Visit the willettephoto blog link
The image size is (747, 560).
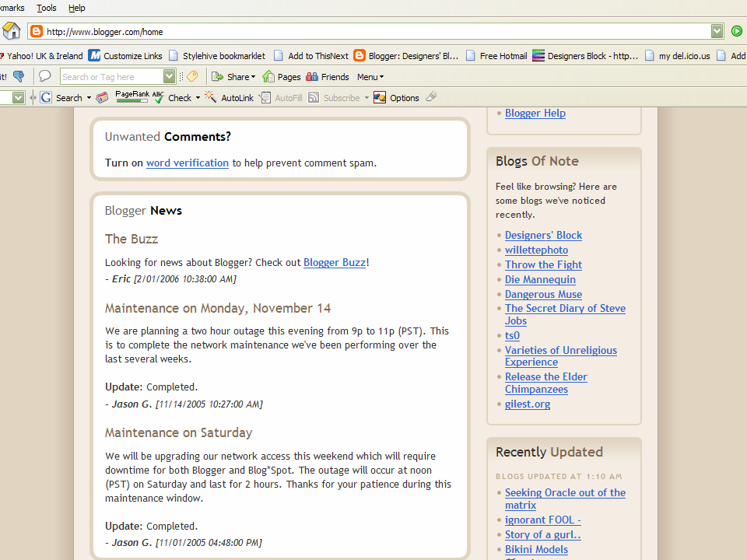pyautogui.click(x=536, y=250)
